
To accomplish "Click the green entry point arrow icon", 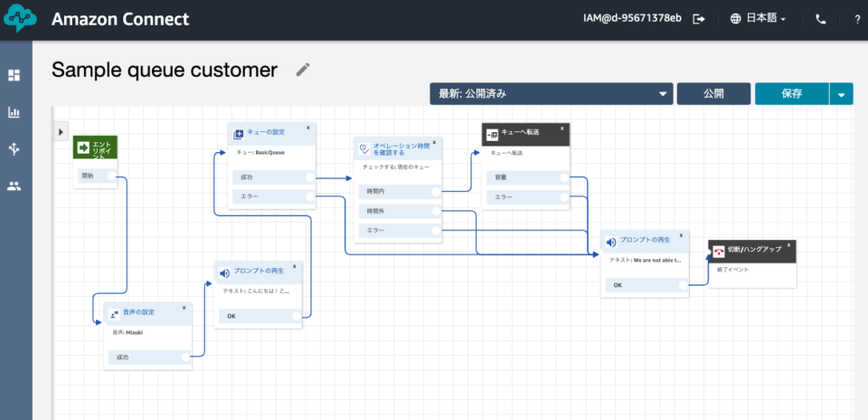I will pos(83,148).
